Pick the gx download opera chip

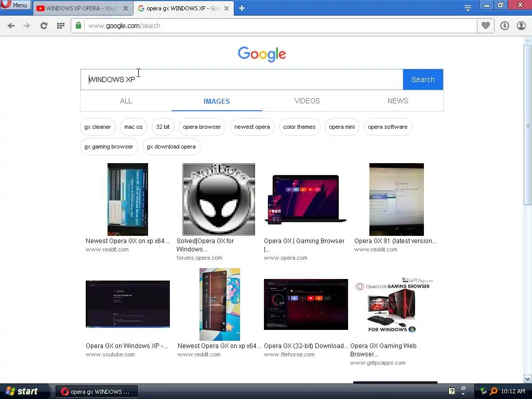171,147
